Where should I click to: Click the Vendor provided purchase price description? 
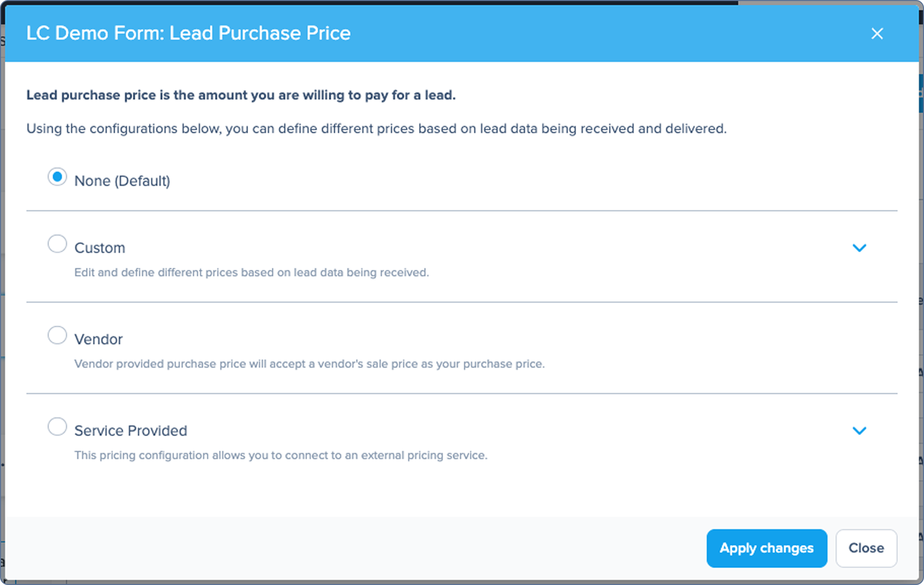[x=309, y=364]
